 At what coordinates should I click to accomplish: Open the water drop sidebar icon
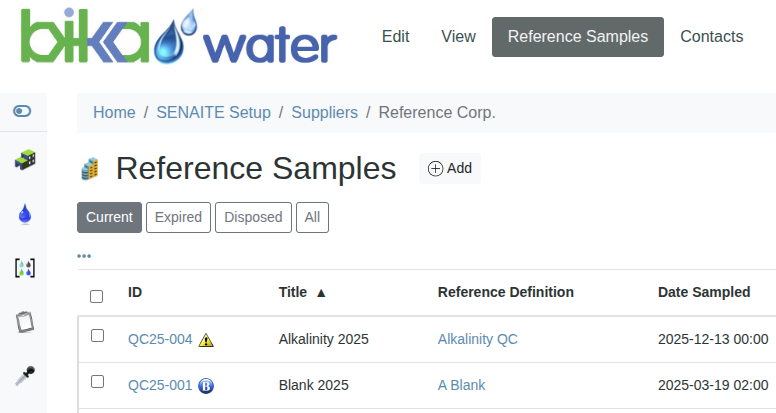[x=24, y=213]
